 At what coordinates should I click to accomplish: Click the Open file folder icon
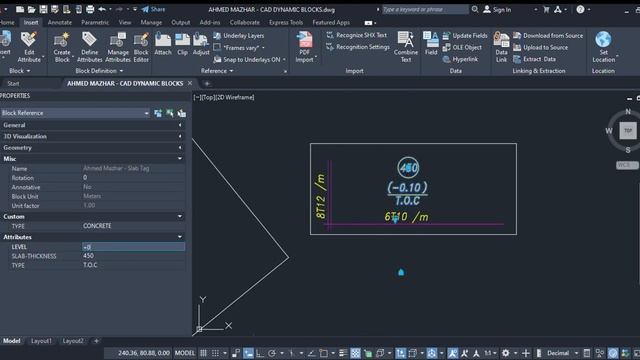coord(31,9)
